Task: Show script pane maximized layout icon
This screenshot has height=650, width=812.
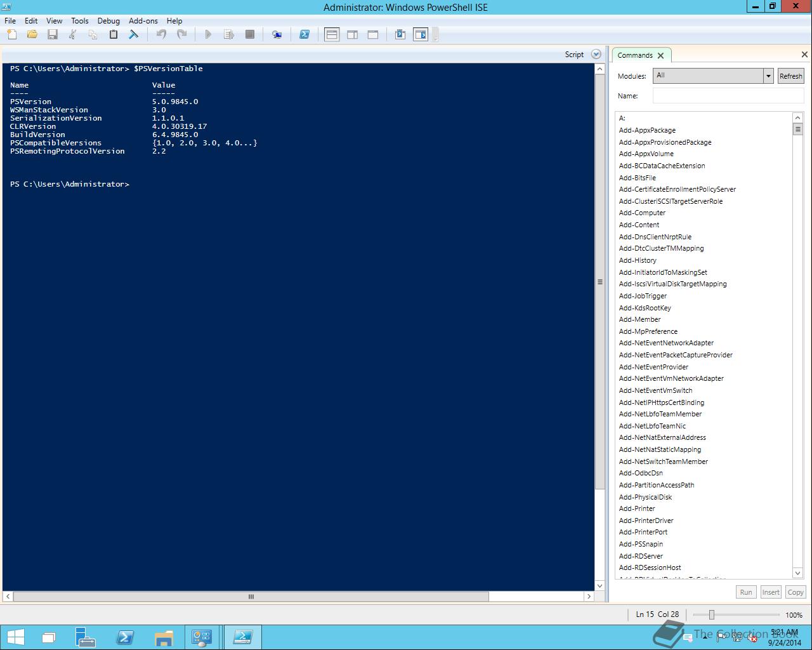Action: point(373,34)
